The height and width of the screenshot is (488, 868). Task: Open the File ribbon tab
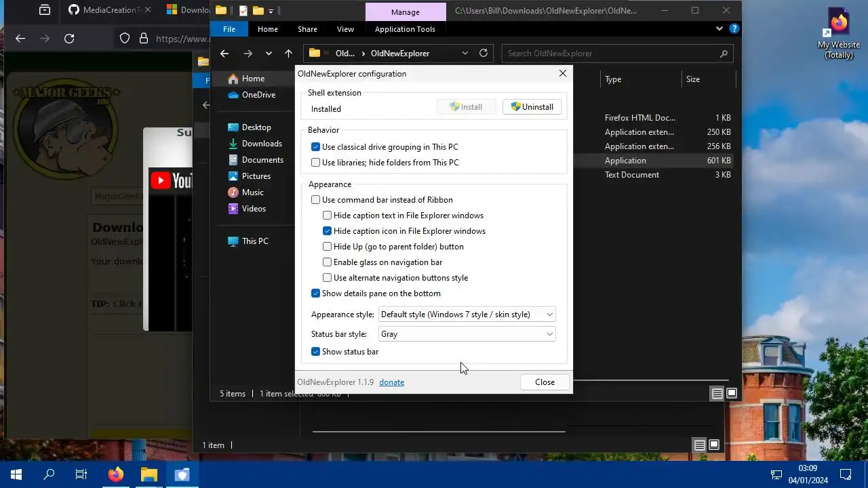229,29
